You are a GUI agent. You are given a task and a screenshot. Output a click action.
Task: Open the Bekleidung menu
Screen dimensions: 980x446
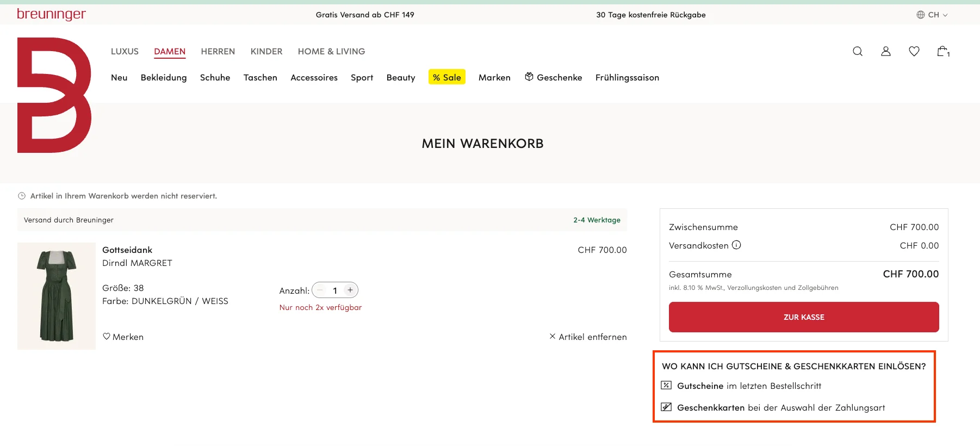(x=164, y=77)
